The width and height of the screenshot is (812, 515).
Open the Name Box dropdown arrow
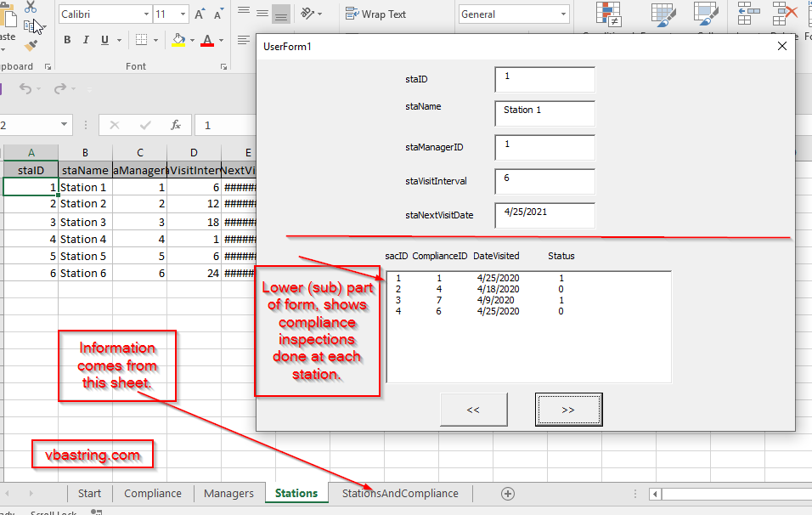tap(65, 125)
